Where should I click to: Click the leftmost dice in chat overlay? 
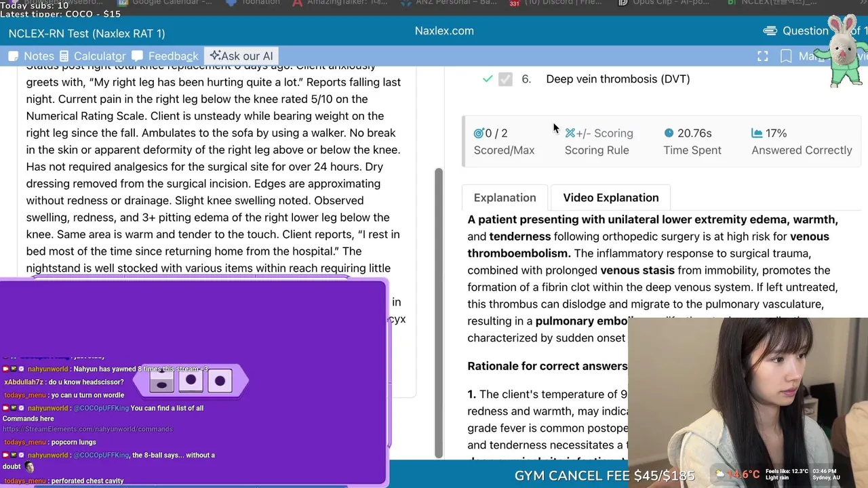[161, 382]
